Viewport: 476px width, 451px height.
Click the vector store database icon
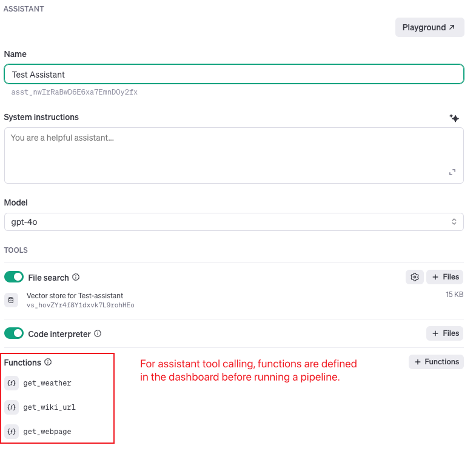click(12, 300)
